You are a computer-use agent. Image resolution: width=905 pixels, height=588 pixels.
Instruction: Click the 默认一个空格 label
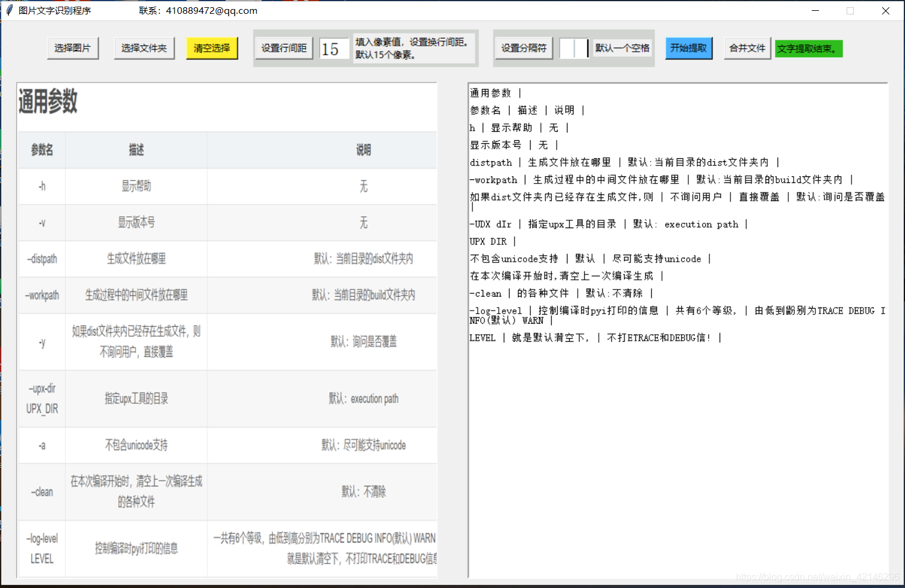[x=623, y=48]
